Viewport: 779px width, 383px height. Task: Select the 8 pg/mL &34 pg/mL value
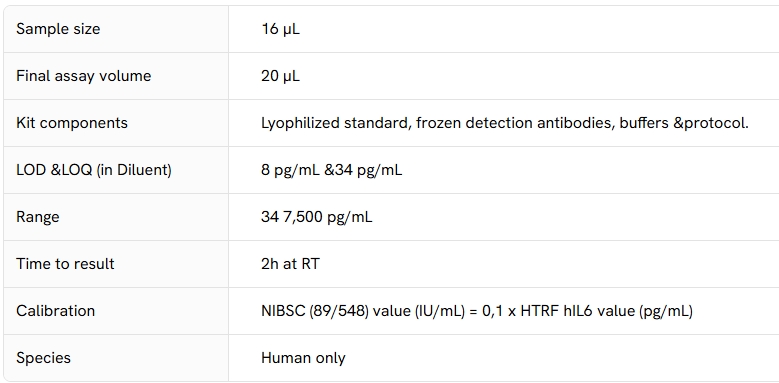tap(332, 170)
